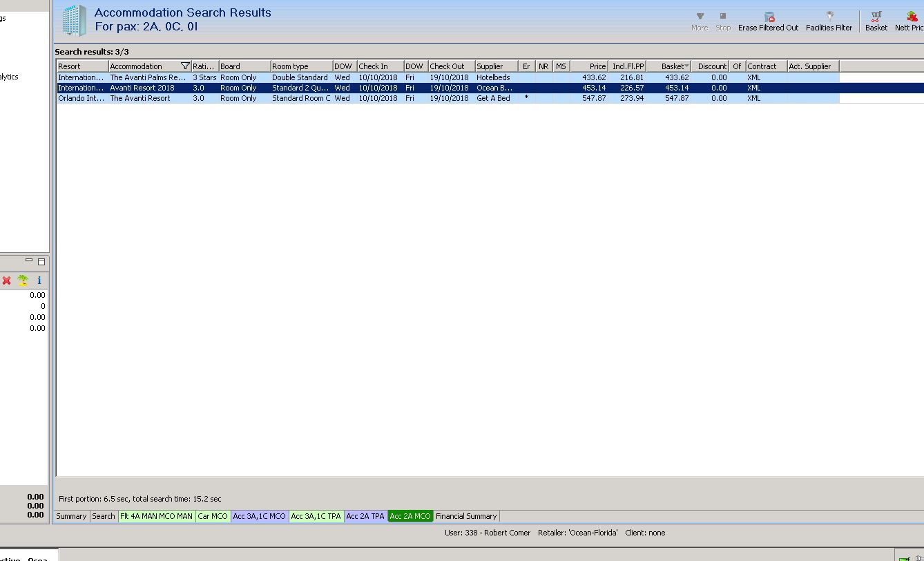Switch to the Summary tab
This screenshot has width=924, height=561.
pyautogui.click(x=71, y=516)
